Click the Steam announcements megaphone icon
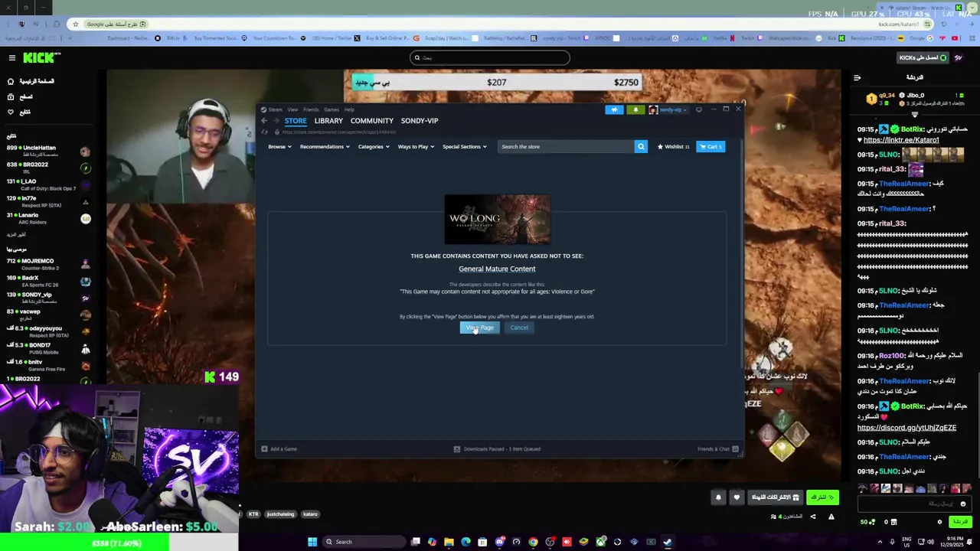This screenshot has height=551, width=980. (614, 109)
